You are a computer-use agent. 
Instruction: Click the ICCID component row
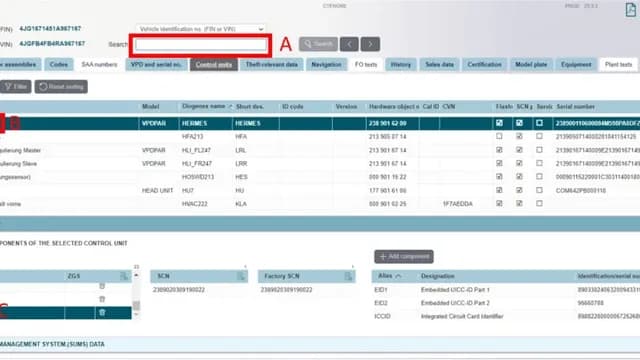coord(505,316)
